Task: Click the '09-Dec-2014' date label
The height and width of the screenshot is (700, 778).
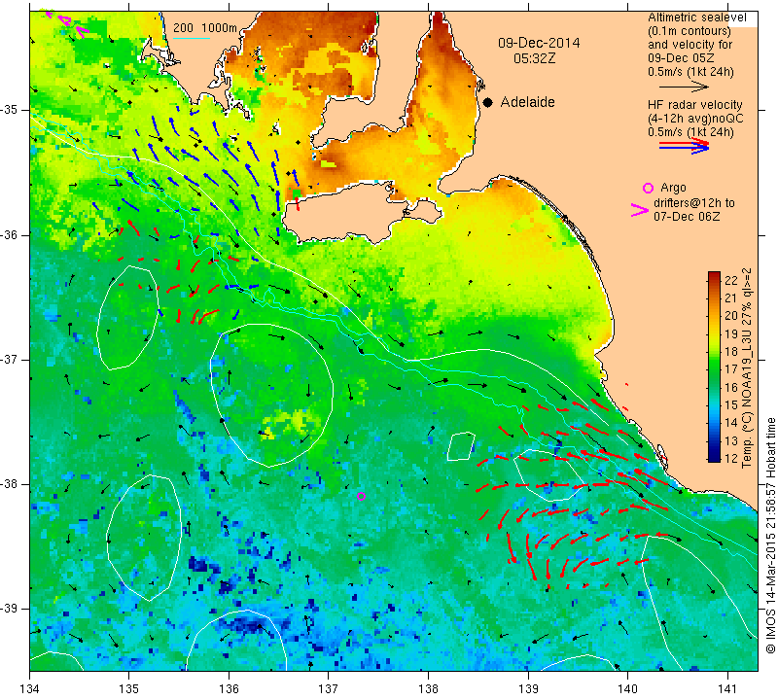Action: pos(539,43)
